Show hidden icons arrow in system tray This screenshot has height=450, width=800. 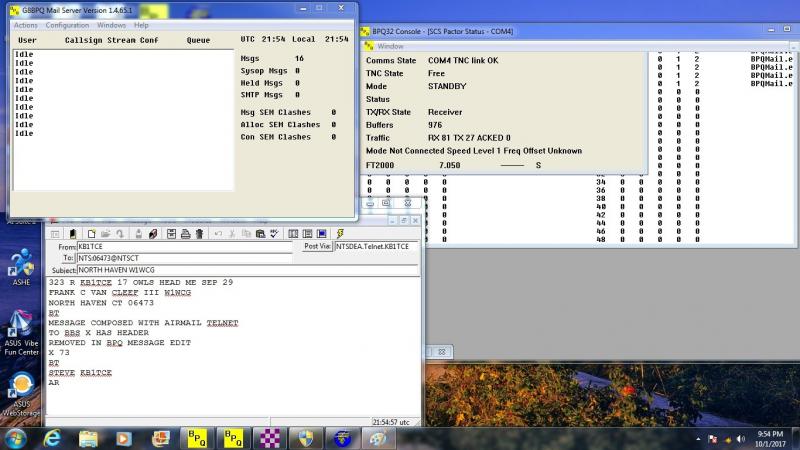[x=698, y=439]
